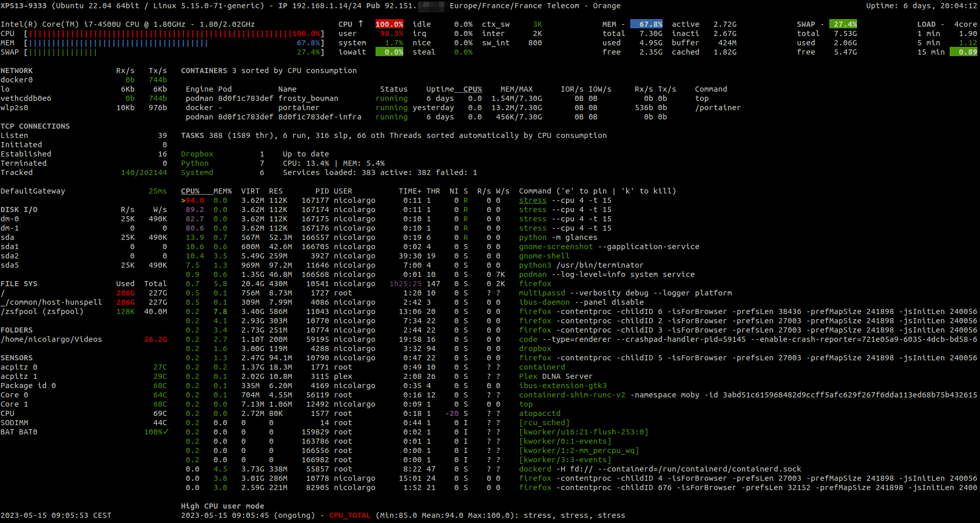Click the iowait 0.0% highlighted value
The height and width of the screenshot is (523, 980).
point(389,51)
